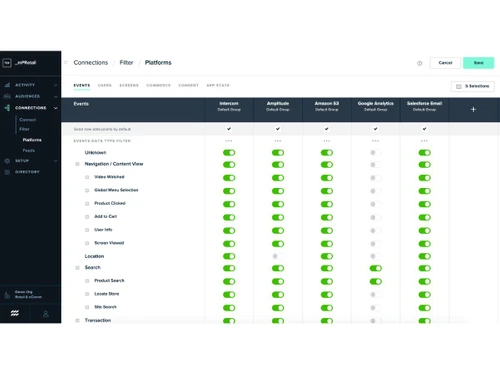Image resolution: width=500 pixels, height=375 pixels.
Task: Click the small box icon beside Product Search
Action: (87, 281)
